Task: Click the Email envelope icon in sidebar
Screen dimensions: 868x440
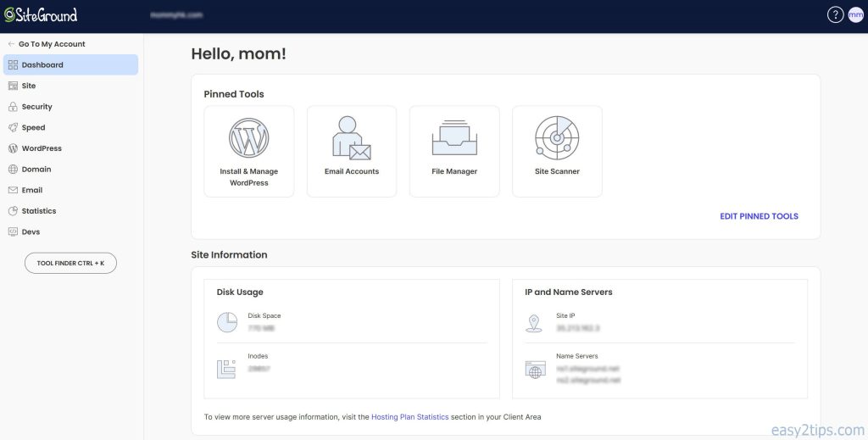Action: [13, 190]
